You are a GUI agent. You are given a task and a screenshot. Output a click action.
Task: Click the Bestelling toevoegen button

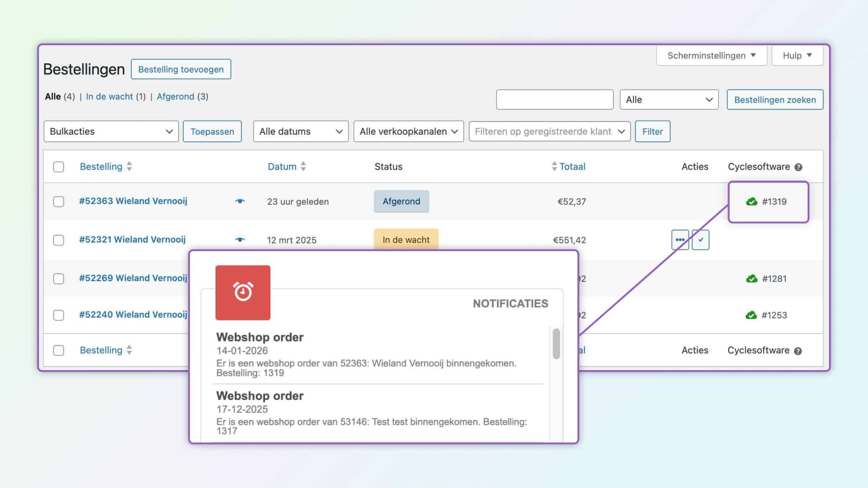(x=181, y=69)
